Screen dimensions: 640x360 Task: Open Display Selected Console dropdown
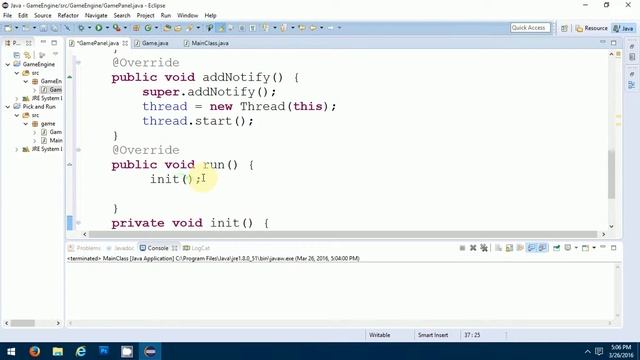tap(576, 248)
